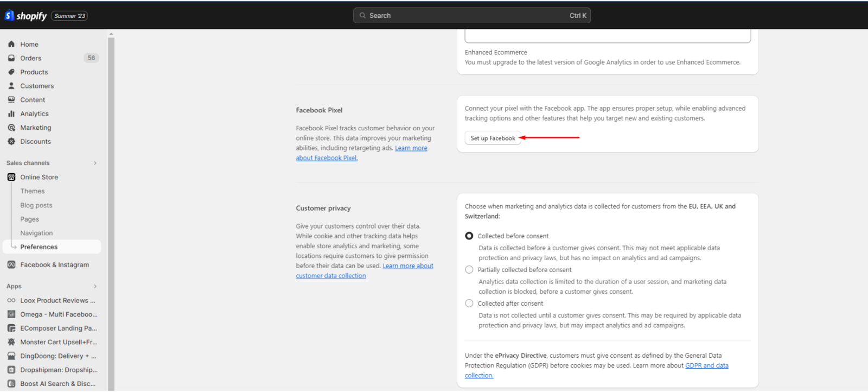Click the Analytics bar chart icon
868x392 pixels.
[11, 113]
